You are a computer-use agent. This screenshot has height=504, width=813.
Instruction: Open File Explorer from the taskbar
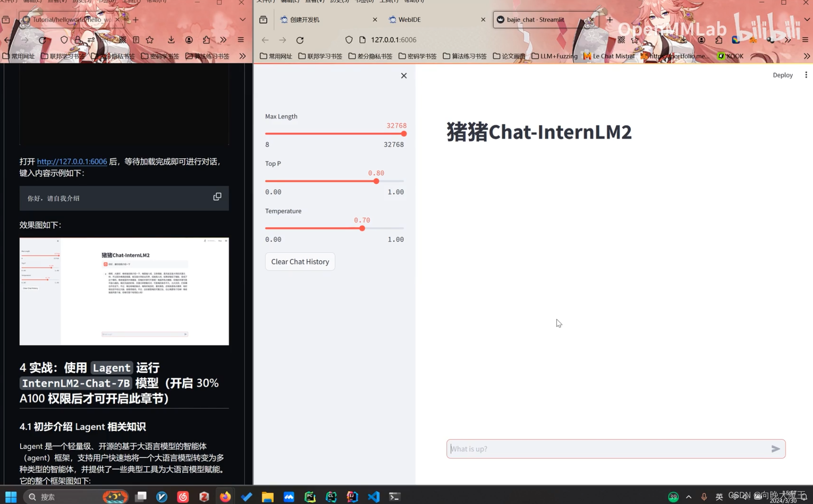point(268,497)
